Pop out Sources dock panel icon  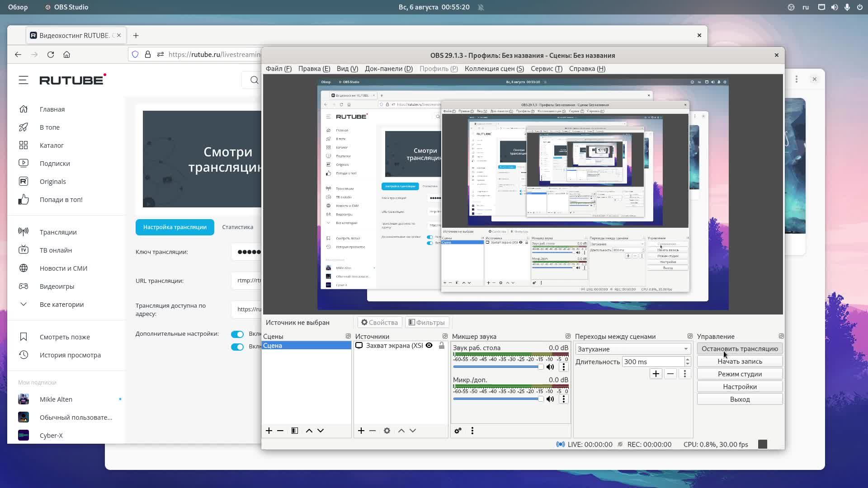445,336
